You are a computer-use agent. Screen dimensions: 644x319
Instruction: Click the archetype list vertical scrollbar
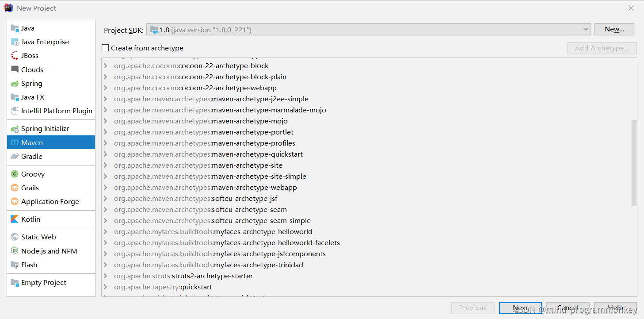click(x=634, y=163)
